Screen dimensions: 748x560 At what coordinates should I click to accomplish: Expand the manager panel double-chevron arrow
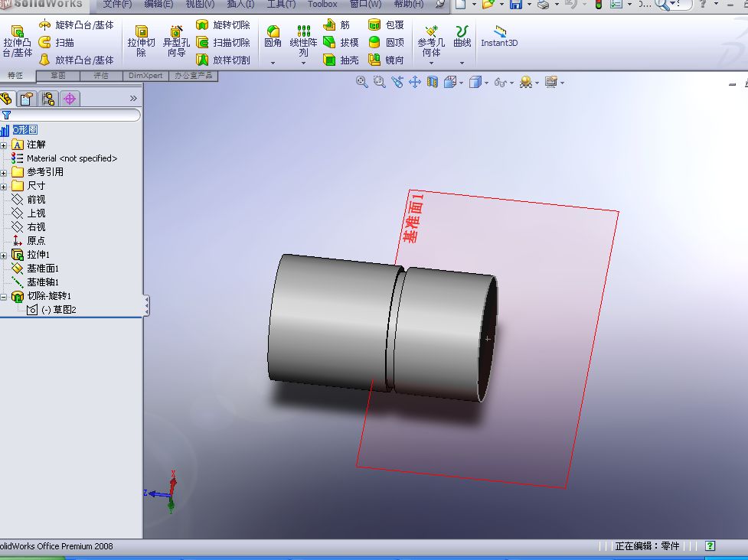tap(133, 98)
